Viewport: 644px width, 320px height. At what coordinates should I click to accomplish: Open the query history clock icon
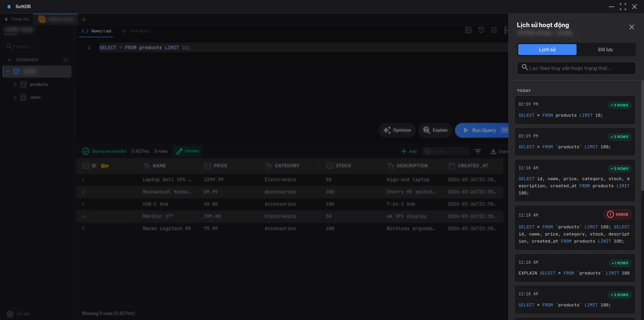pos(481,30)
